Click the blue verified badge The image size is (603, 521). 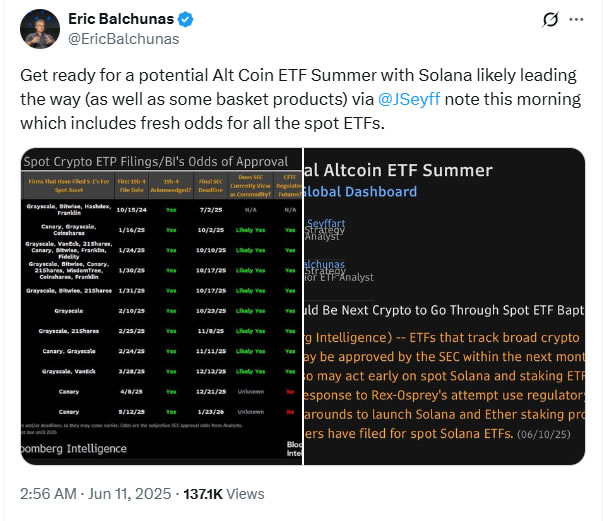click(x=186, y=20)
